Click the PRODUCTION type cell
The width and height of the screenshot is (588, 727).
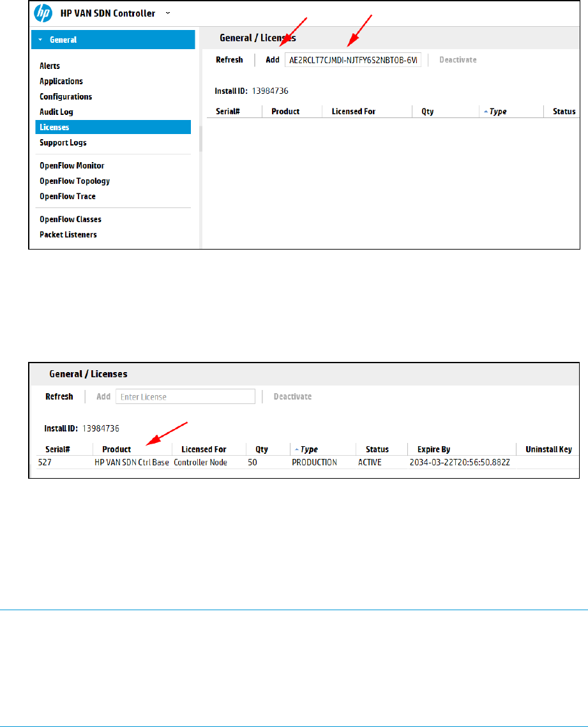click(x=314, y=462)
